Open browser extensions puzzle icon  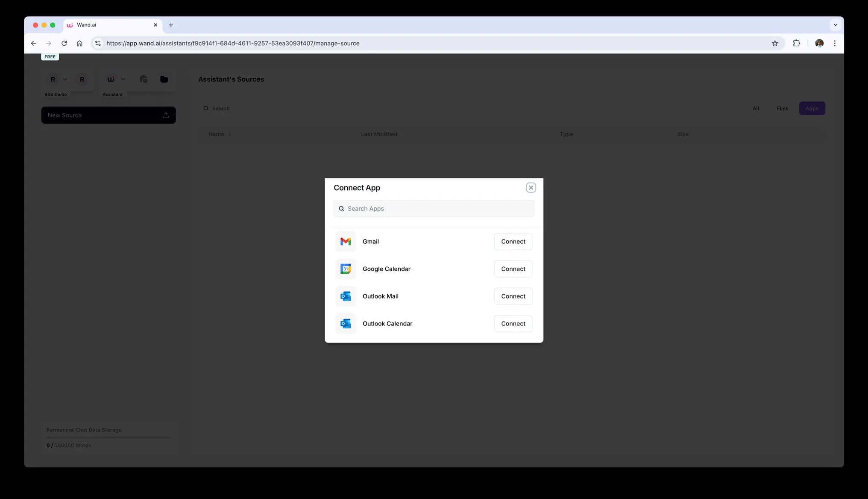tap(796, 43)
